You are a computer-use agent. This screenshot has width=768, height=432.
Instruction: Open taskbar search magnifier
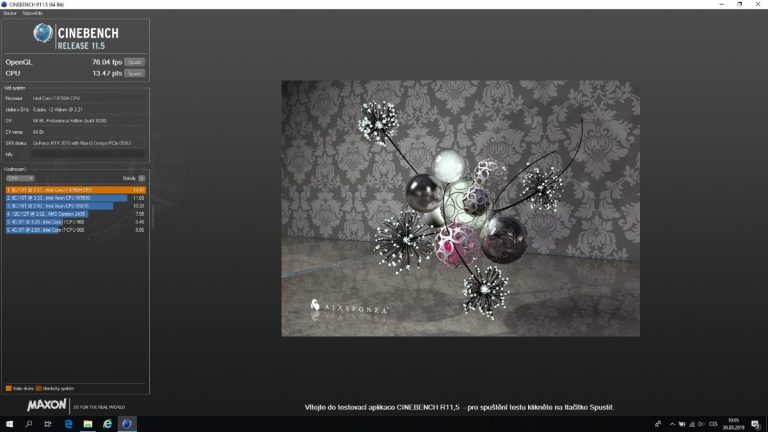[x=29, y=424]
